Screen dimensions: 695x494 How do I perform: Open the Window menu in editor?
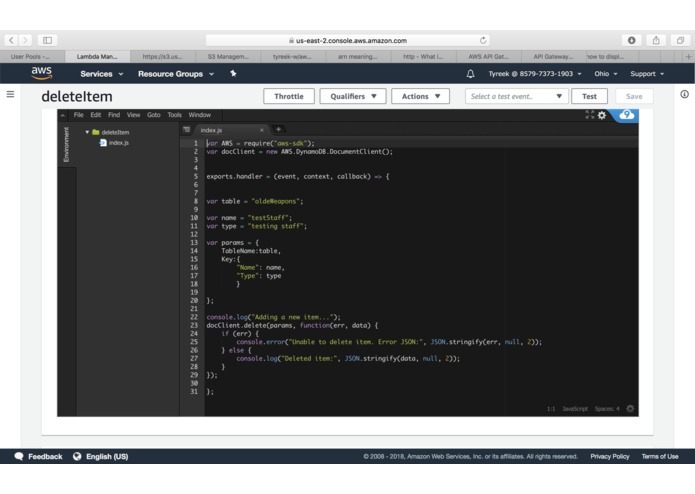click(199, 115)
